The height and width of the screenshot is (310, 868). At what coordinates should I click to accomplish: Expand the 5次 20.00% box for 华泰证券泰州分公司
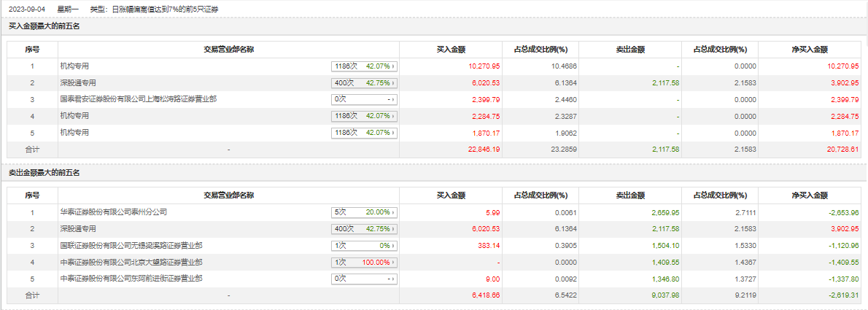tap(365, 212)
